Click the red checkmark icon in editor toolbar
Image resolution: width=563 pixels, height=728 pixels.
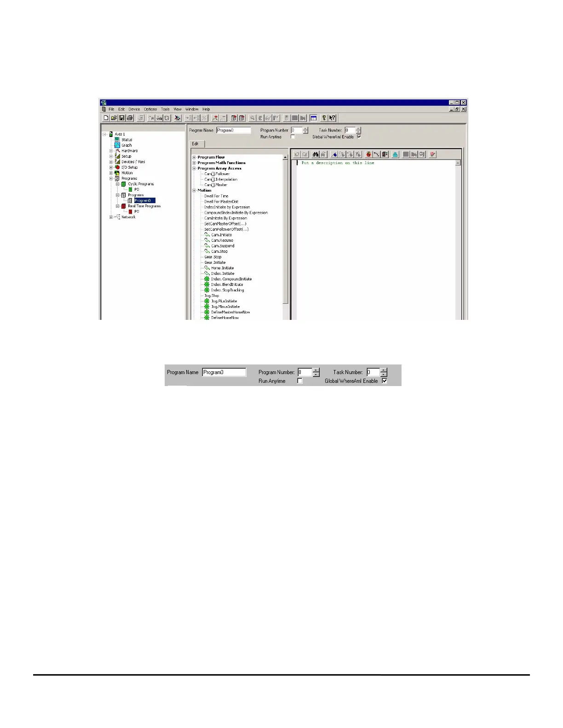coord(433,154)
